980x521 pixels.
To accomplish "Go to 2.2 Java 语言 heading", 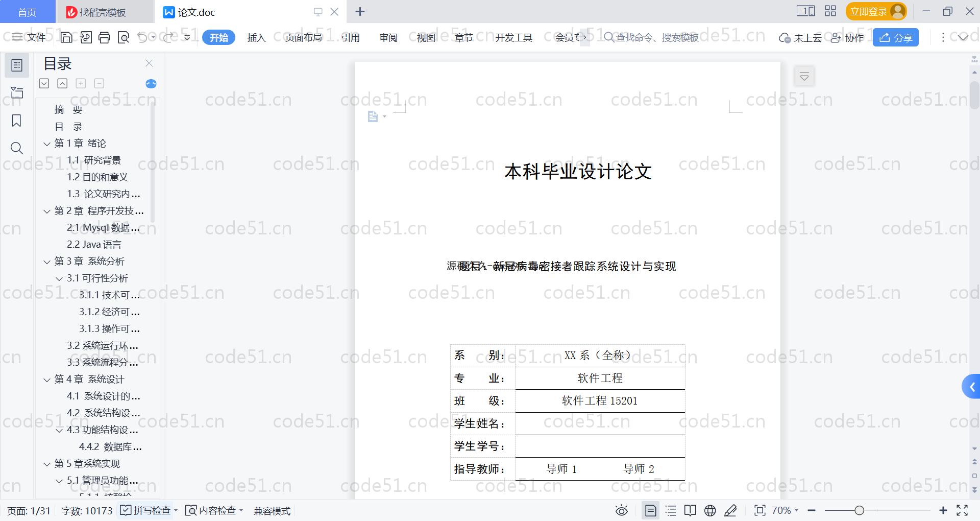I will pyautogui.click(x=94, y=245).
